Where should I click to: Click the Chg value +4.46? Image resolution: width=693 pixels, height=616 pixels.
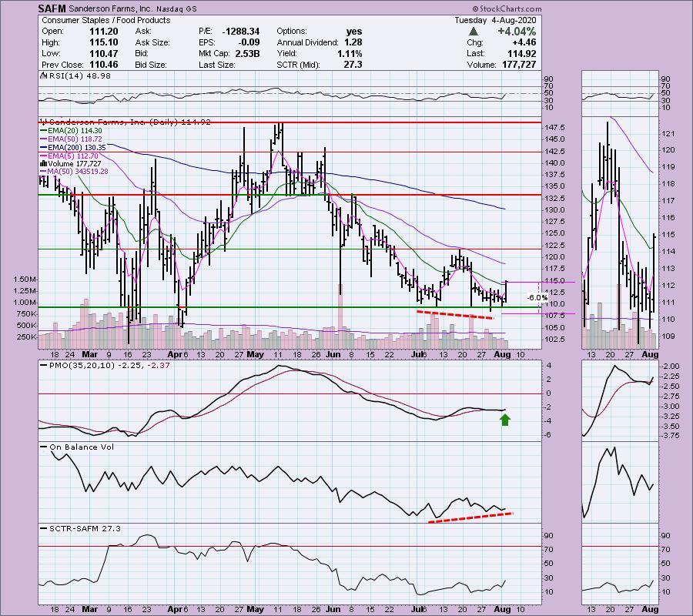[x=524, y=42]
